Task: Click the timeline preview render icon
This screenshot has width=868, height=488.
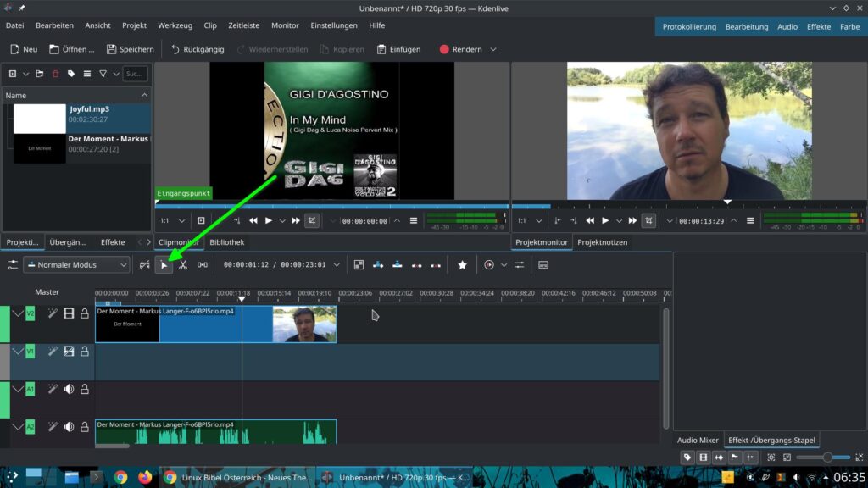Action: pyautogui.click(x=489, y=265)
